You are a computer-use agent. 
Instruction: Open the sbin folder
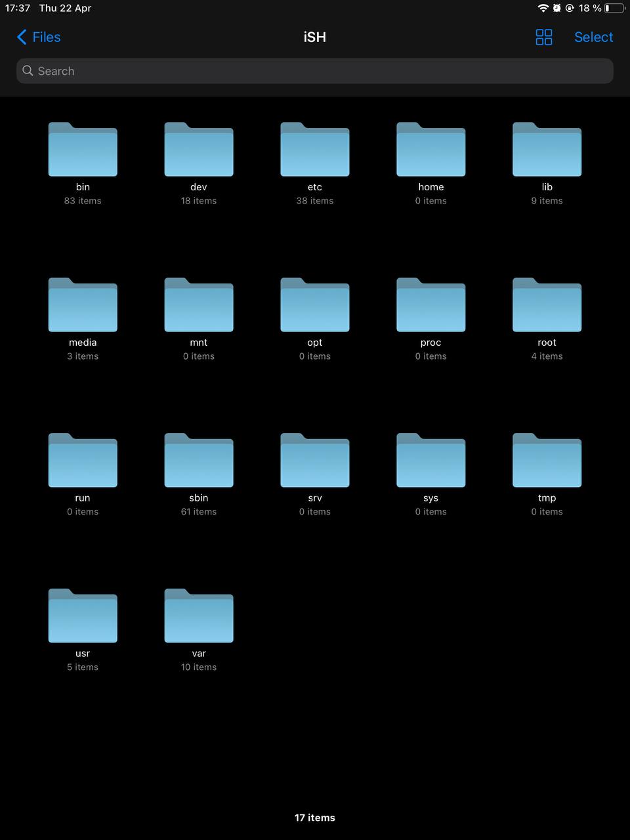[x=199, y=461]
